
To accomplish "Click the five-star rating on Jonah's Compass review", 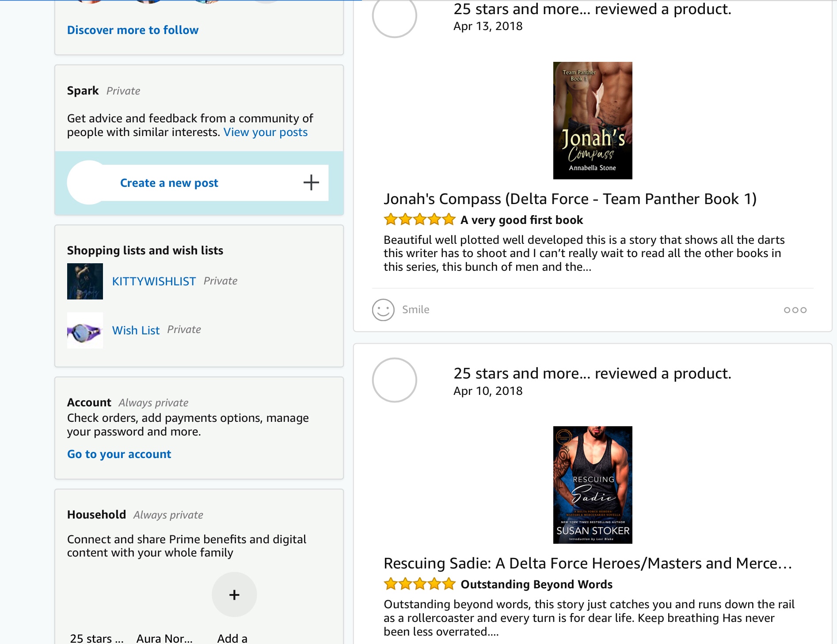I will click(419, 220).
